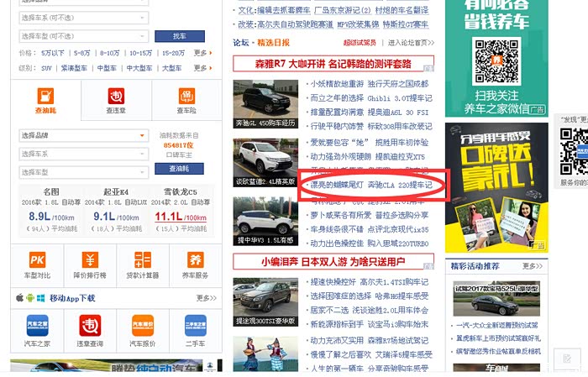Expand 更多 in the 价格 filter row
588x377 pixels.
pyautogui.click(x=203, y=53)
